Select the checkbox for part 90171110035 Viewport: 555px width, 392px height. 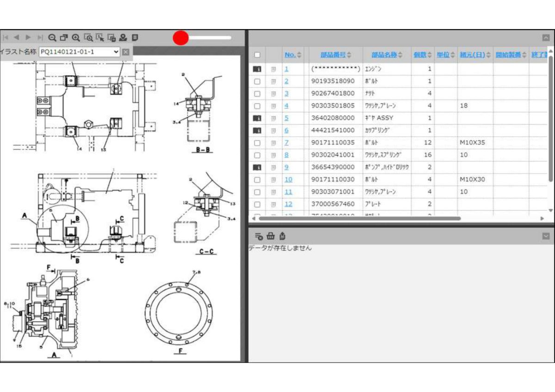coord(257,143)
